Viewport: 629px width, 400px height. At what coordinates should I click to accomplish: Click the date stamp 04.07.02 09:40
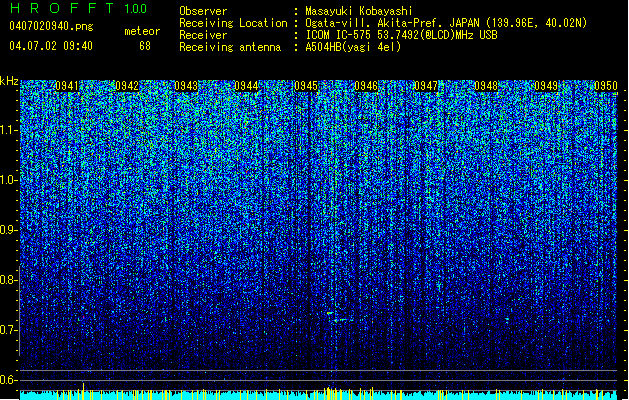tap(51, 46)
